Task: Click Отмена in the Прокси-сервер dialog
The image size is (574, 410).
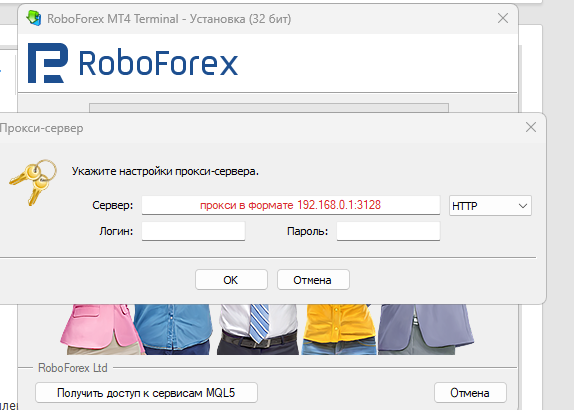Action: (x=313, y=280)
